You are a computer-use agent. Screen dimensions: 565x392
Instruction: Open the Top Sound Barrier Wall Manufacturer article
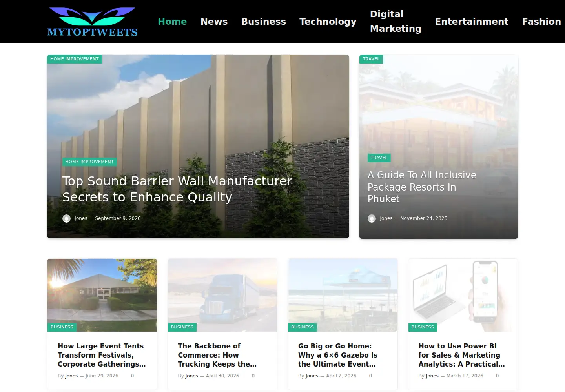coord(177,189)
